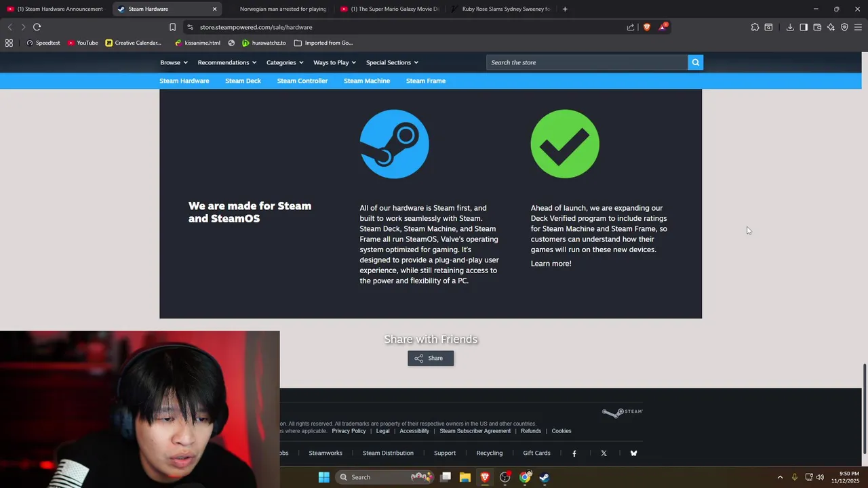Screen dimensions: 868x488
Task: Open the Steamworks footer link
Action: pyautogui.click(x=325, y=453)
